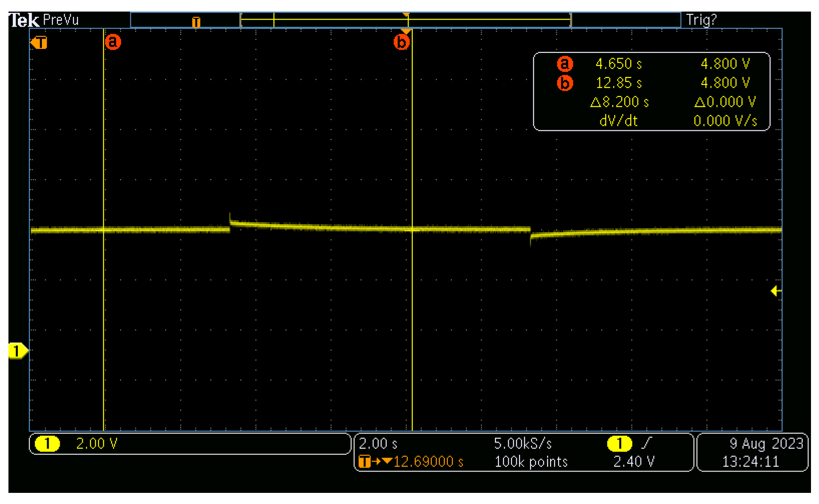This screenshot has width=819, height=504.
Task: Click the channel 1 ground reference marker
Action: (18, 351)
